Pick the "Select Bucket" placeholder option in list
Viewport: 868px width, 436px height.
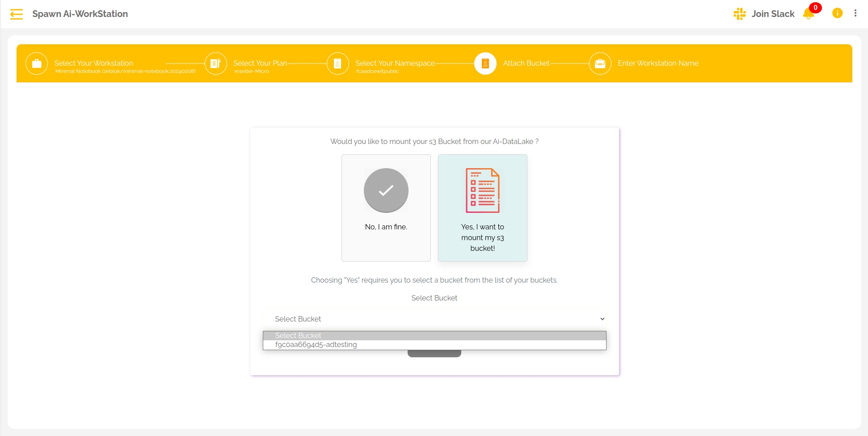(298, 335)
